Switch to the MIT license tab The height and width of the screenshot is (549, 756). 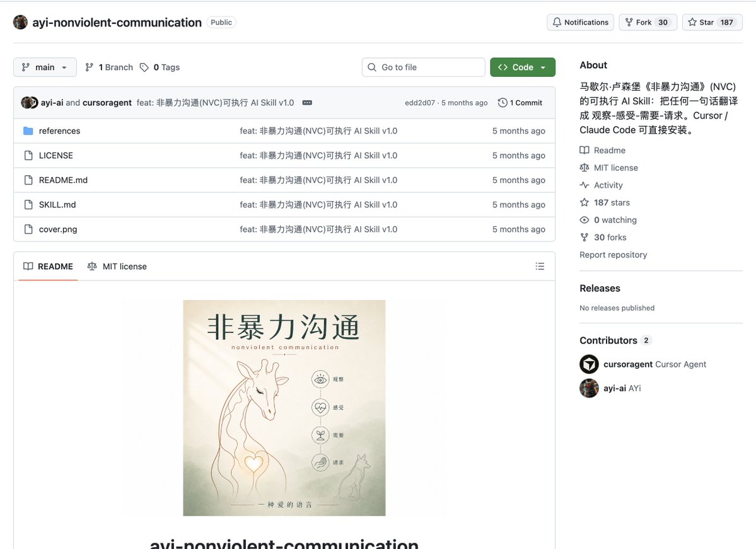117,266
